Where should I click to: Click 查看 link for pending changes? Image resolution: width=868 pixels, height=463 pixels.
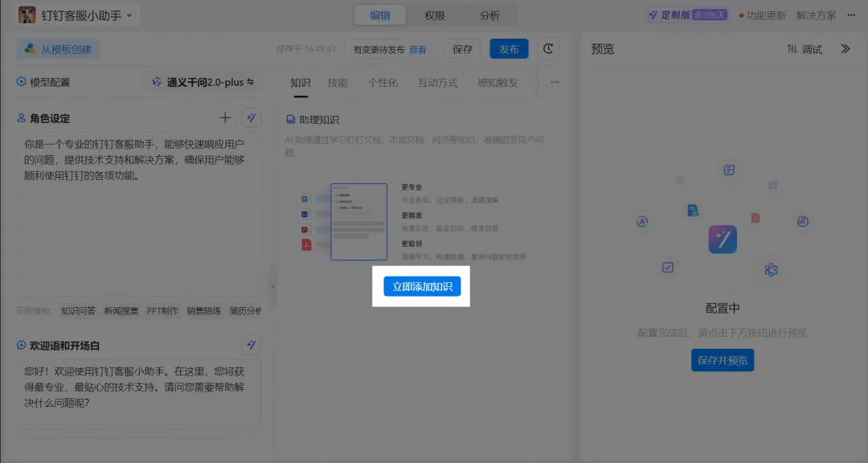coord(417,50)
